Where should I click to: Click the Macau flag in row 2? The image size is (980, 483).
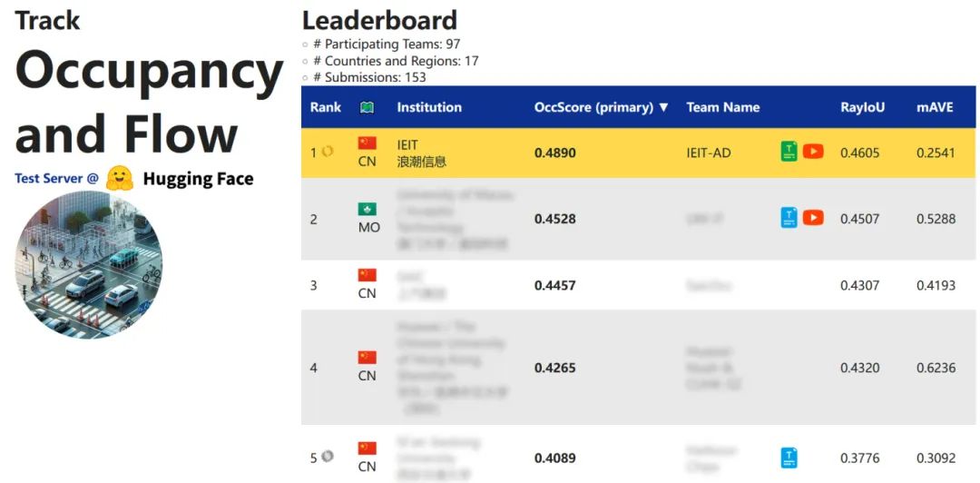tap(367, 209)
